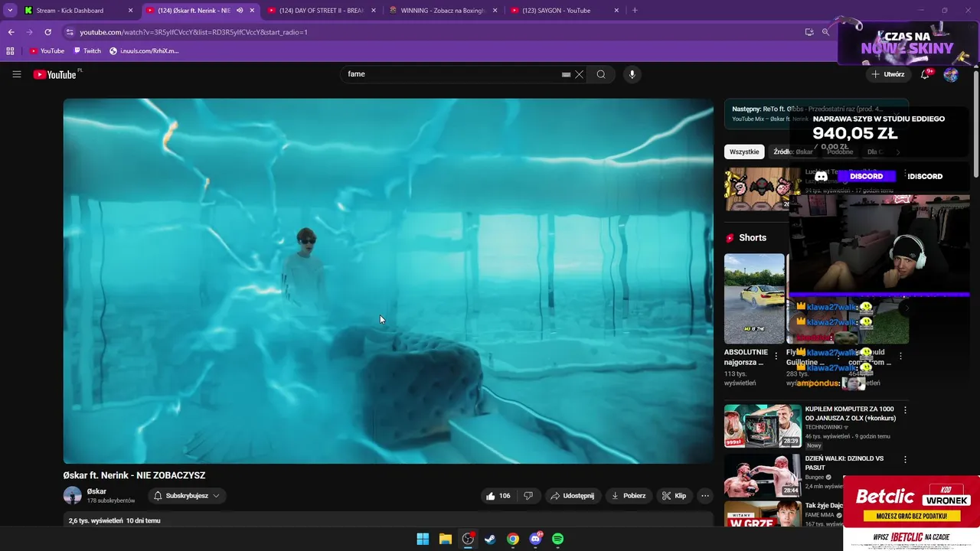Open the i.nuuls.com bookmark
980x551 pixels.
click(144, 51)
